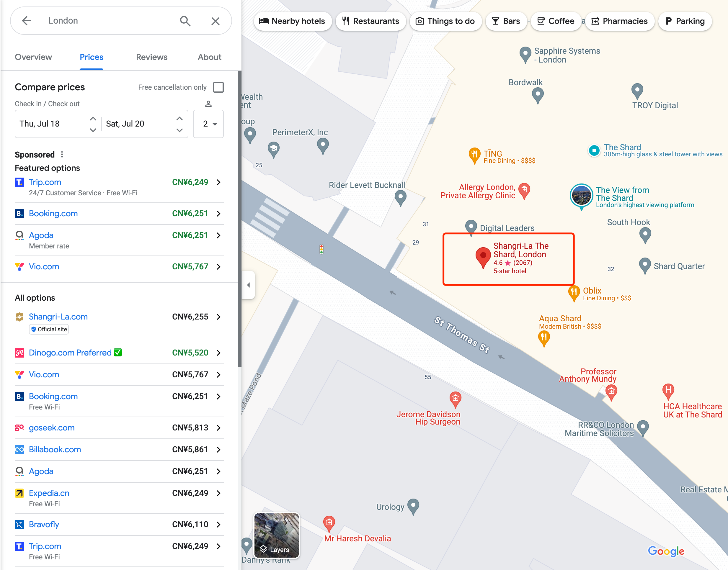Open the Sponsored three-dot menu

(62, 154)
